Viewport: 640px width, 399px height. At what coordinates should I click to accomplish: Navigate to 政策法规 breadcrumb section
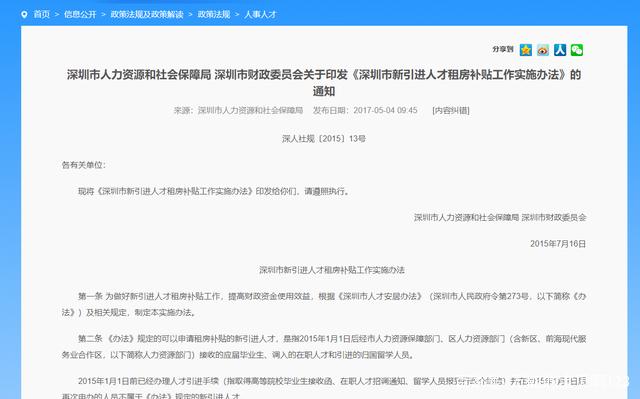(x=214, y=15)
